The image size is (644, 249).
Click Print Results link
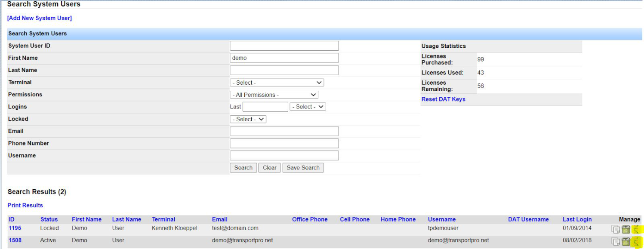pos(25,206)
